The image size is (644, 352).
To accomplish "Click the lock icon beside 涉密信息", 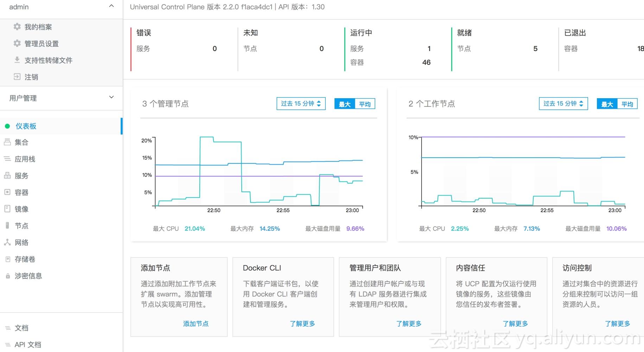I will click(x=8, y=276).
